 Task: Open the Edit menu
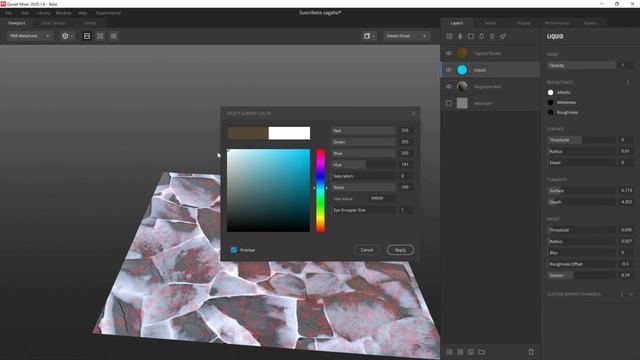pos(25,13)
